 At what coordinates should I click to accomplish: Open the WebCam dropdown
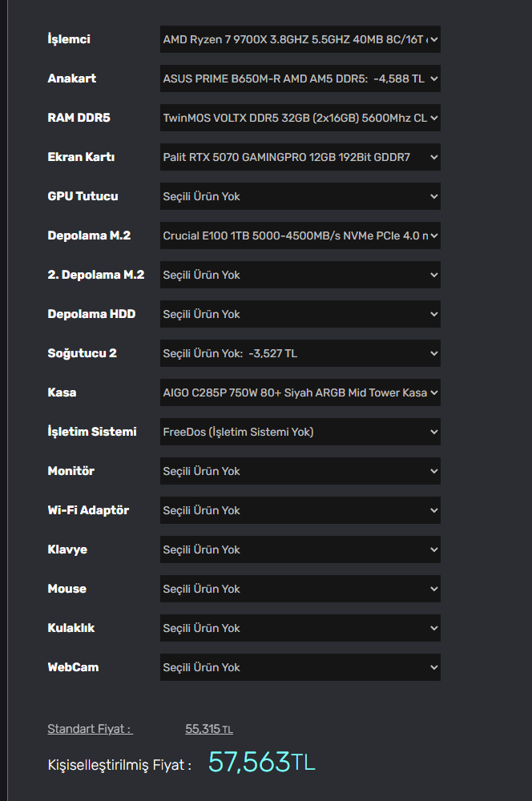(300, 667)
